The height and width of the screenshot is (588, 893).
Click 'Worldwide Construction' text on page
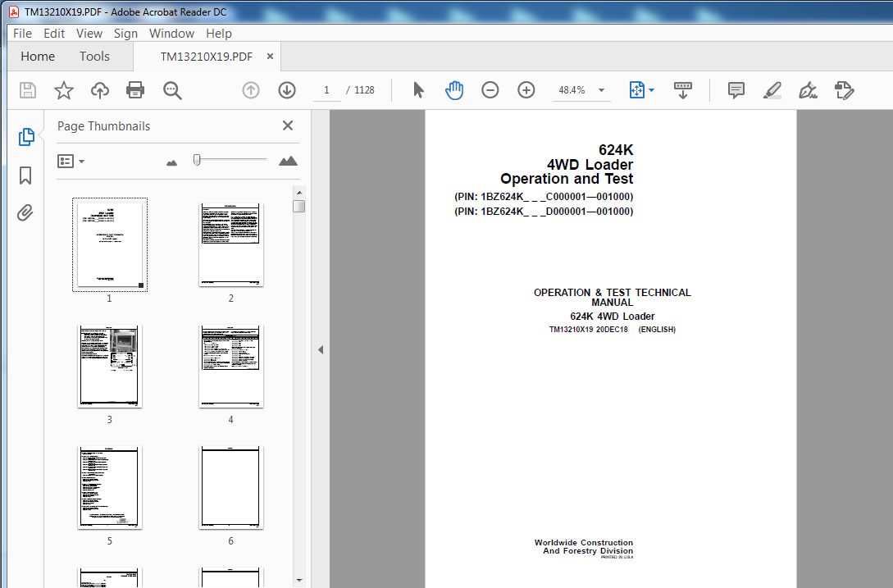(x=584, y=542)
